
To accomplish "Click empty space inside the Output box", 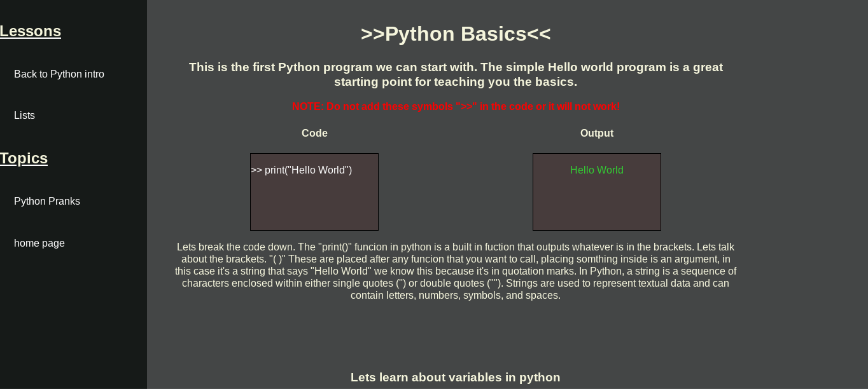I will click(x=597, y=207).
